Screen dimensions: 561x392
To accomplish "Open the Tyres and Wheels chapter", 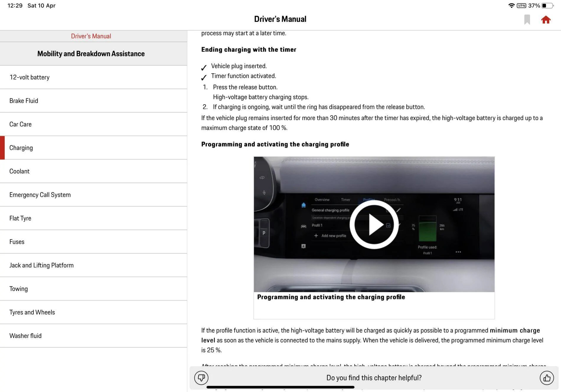I will (93, 312).
